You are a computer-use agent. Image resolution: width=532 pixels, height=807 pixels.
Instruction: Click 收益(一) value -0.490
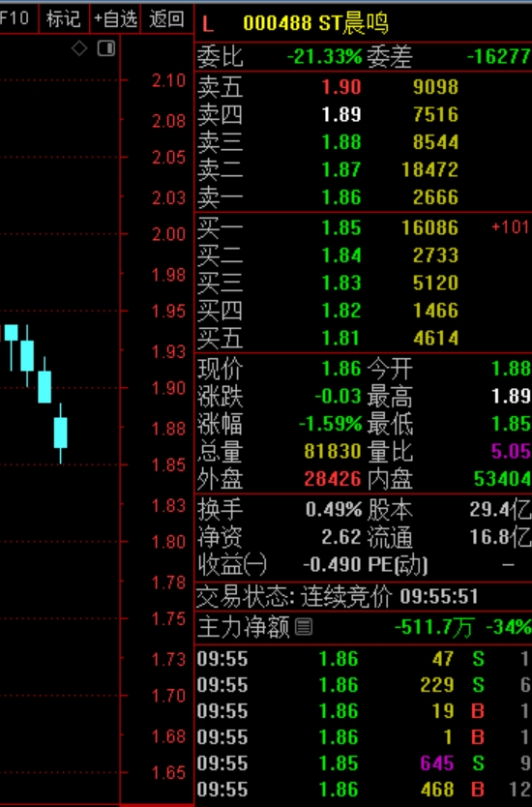[x=333, y=565]
